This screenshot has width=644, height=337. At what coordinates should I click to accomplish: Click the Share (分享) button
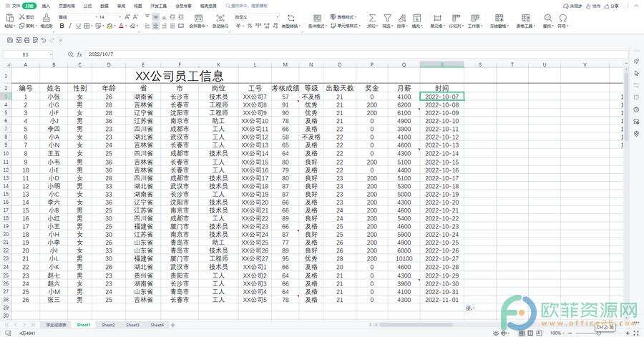coord(612,5)
